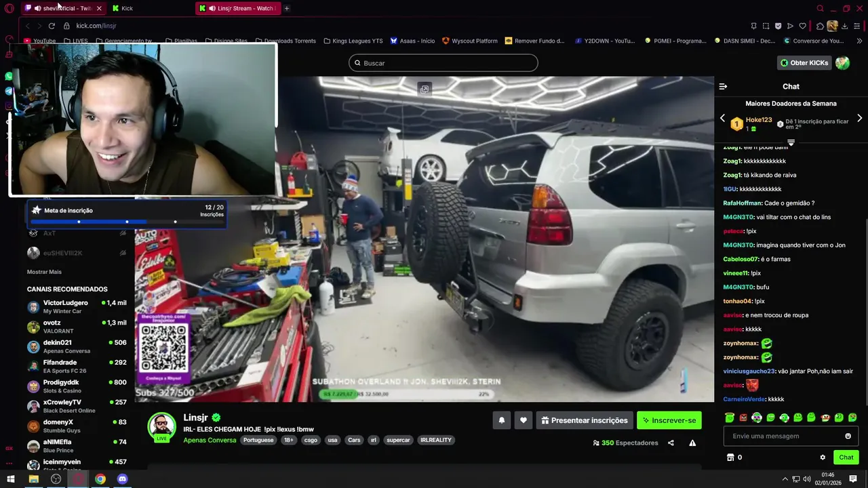Select the Linsjr Stream tab
Viewport: 868px width, 488px height.
(238, 8)
